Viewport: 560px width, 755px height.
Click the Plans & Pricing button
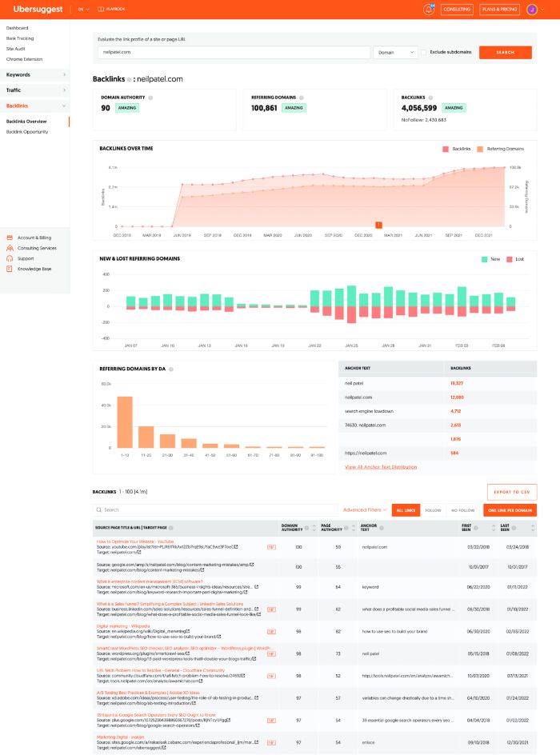pos(499,9)
